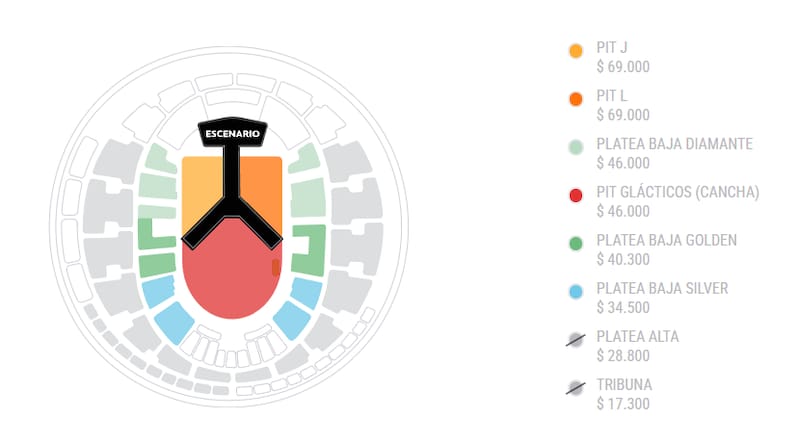Select the Platea Baja Golden green dot
This screenshot has width=800, height=444.
point(575,243)
